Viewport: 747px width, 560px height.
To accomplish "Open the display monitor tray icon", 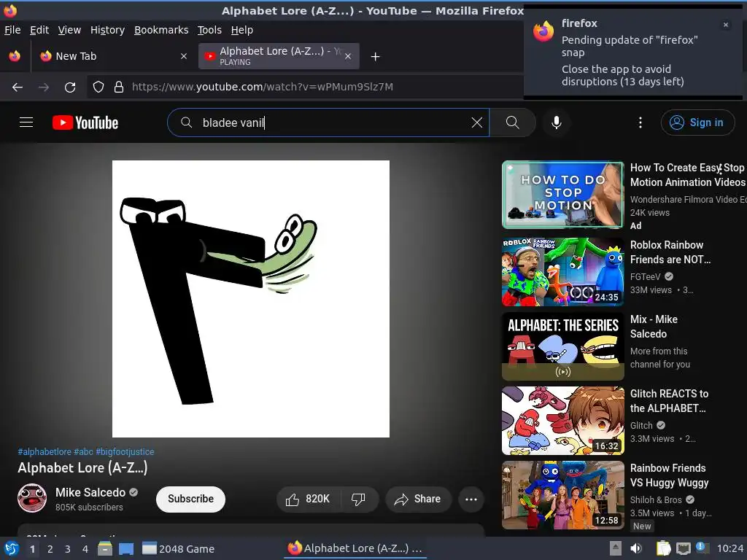I will [x=683, y=548].
